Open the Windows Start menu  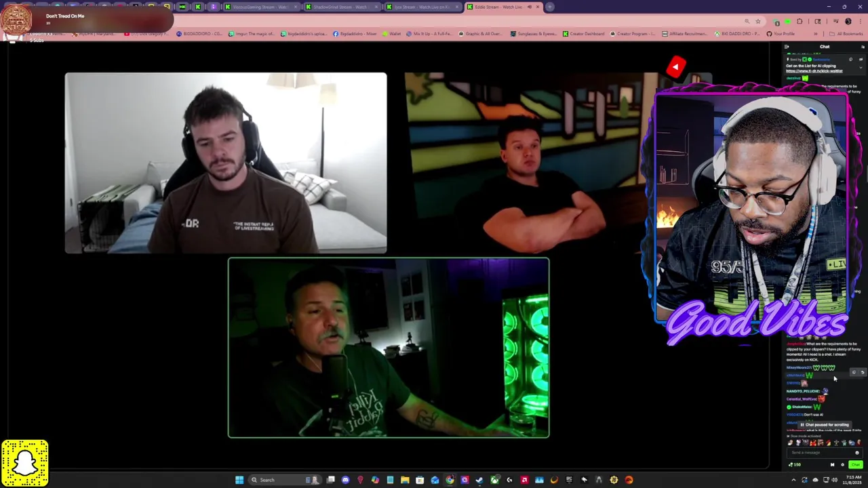239,480
